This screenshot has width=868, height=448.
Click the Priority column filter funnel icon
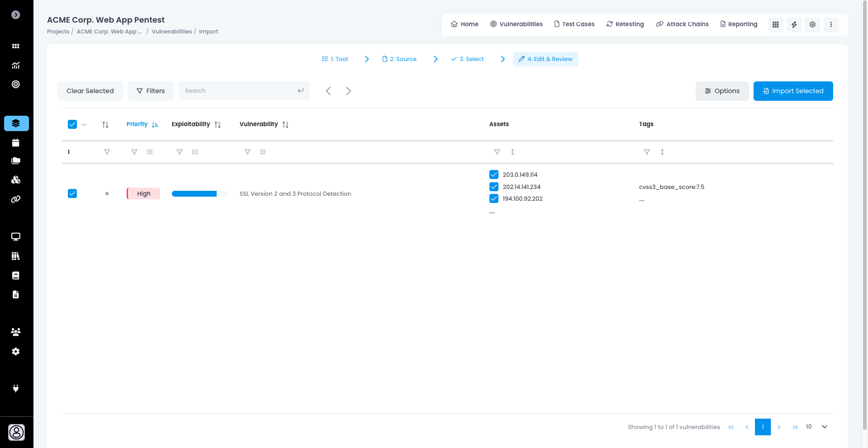[x=134, y=152]
